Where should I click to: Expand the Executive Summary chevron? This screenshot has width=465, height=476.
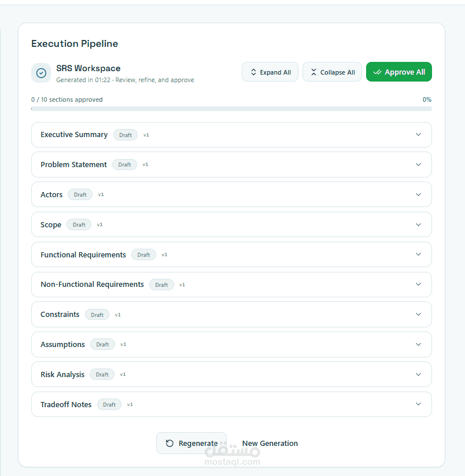click(x=419, y=135)
